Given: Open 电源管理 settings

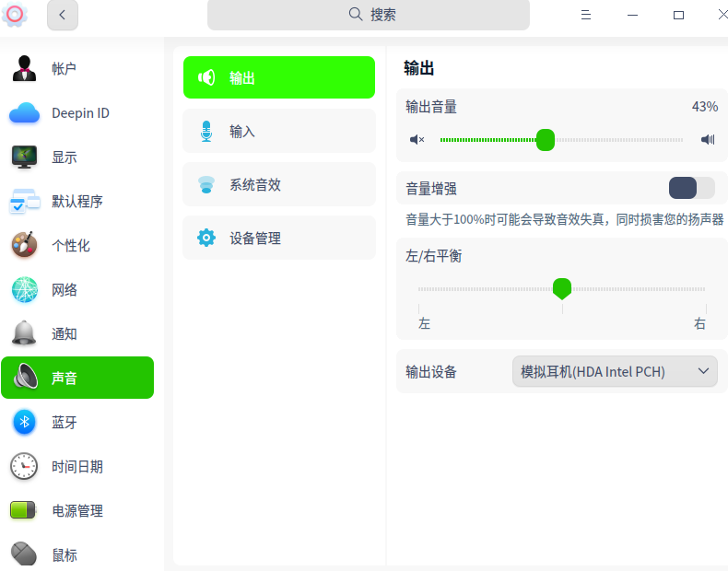Looking at the screenshot, I should pyautogui.click(x=77, y=510).
